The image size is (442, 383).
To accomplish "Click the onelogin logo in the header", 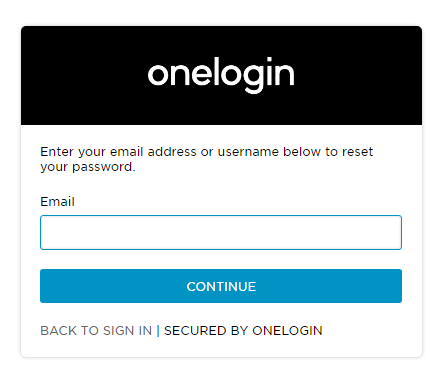I will tap(221, 75).
